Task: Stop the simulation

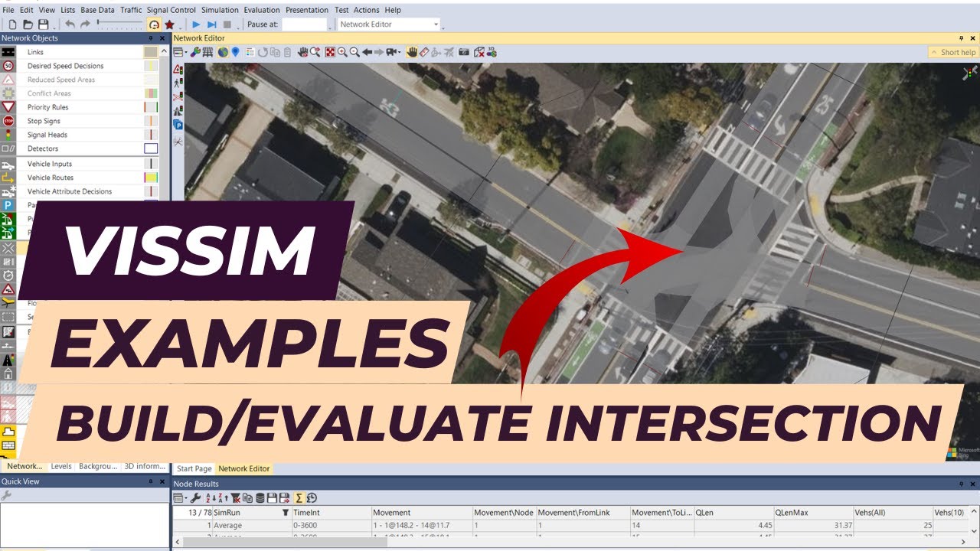Action: 227,24
